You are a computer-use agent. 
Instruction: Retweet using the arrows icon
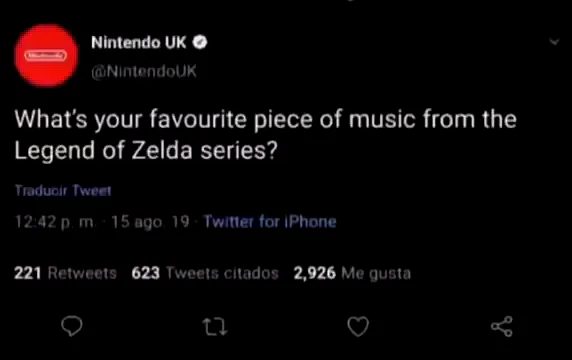tap(215, 326)
